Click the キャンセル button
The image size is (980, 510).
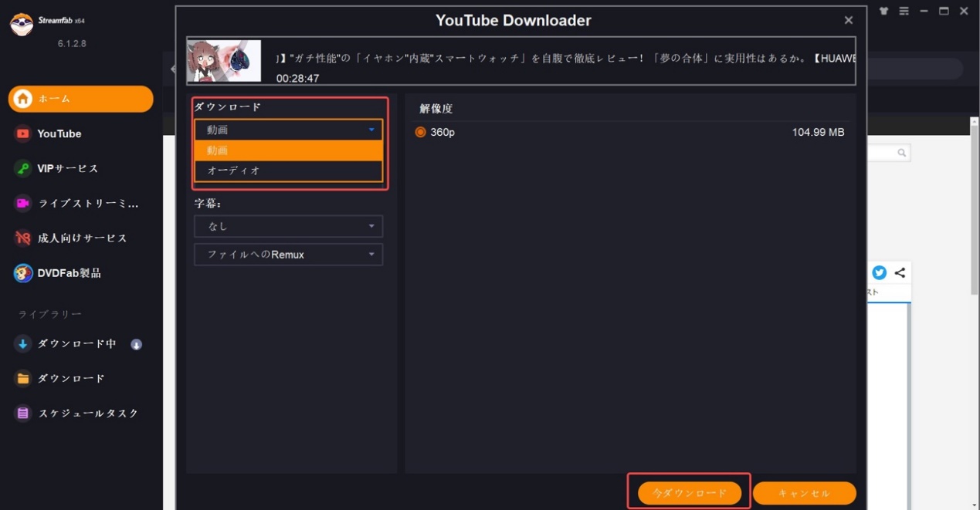(x=805, y=493)
